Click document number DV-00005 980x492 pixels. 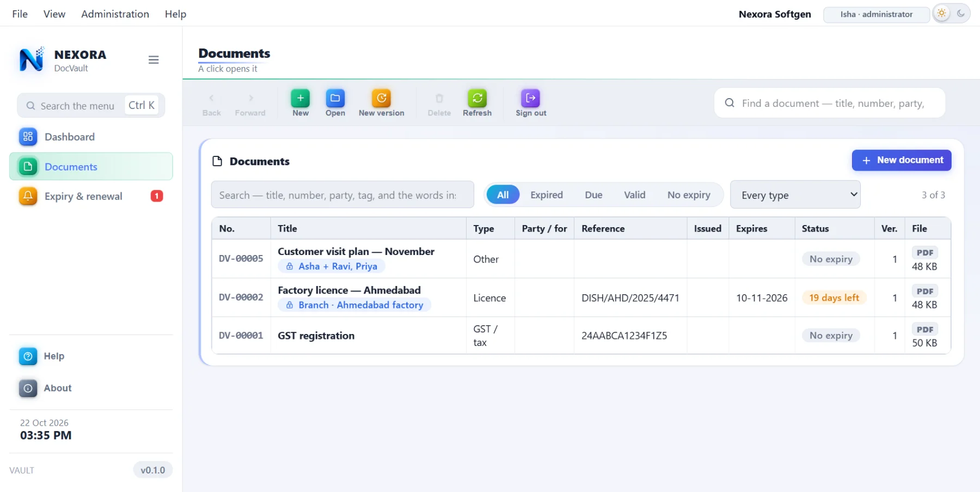tap(241, 259)
